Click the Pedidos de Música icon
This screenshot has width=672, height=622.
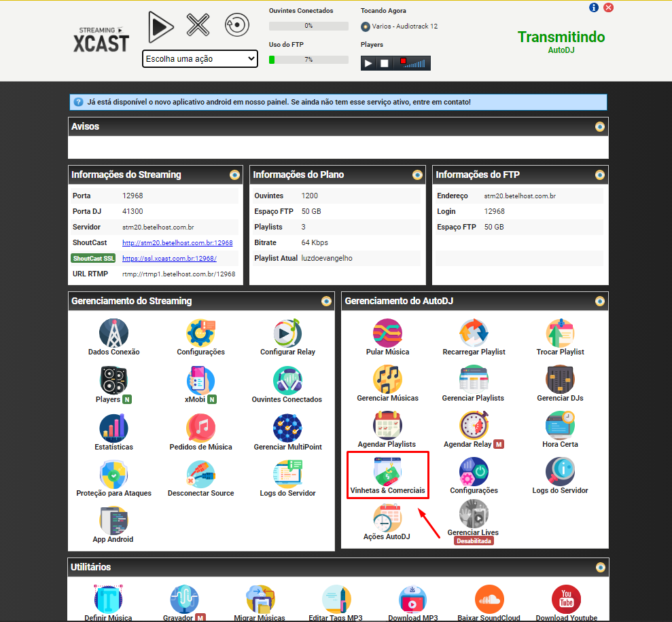click(200, 429)
